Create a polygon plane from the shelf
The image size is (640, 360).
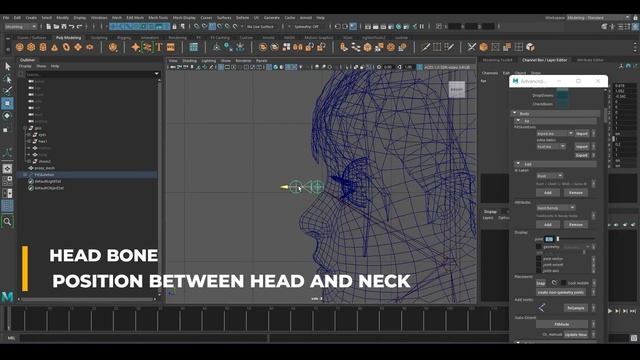coord(78,47)
